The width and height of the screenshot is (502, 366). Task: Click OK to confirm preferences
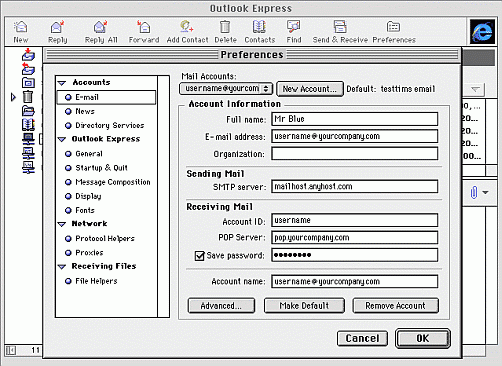pos(423,338)
